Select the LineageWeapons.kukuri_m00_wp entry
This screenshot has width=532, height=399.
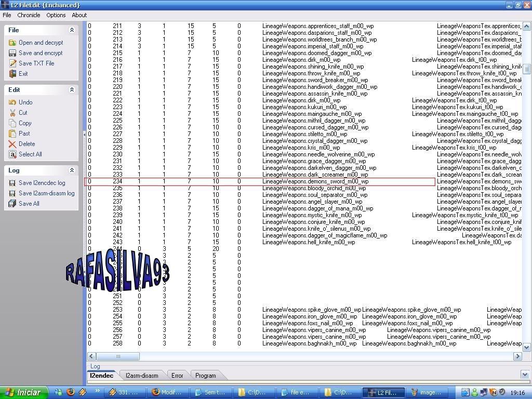point(304,107)
